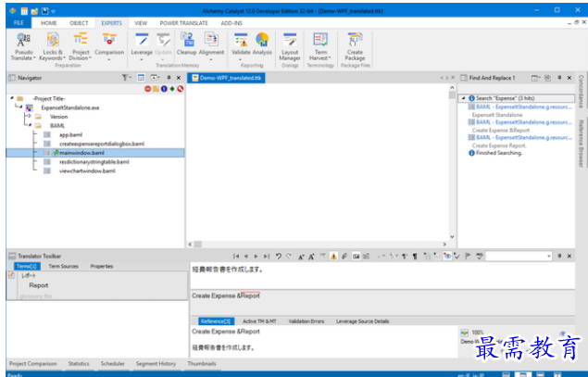Open the Pseudo Translate expert
Screen dimensions: 588x377
(23, 46)
